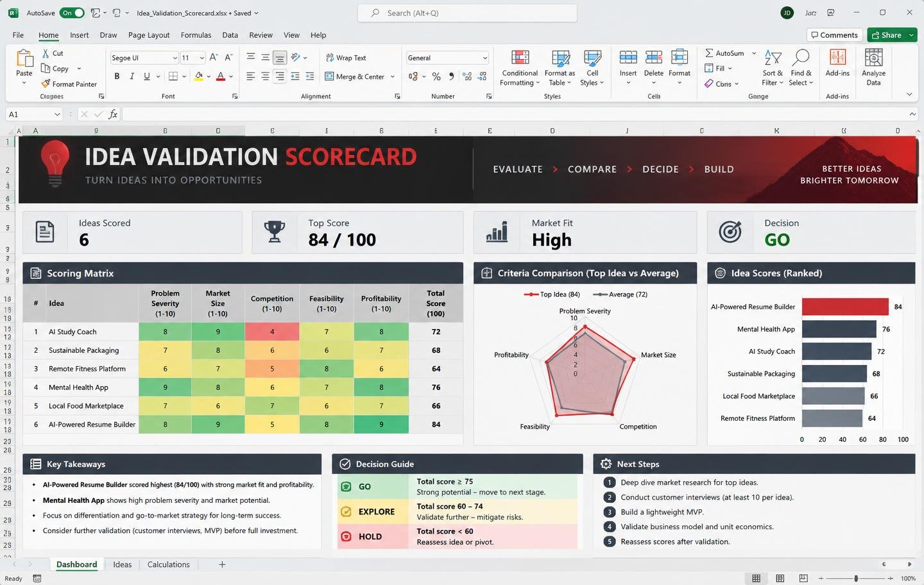This screenshot has height=585, width=924.
Task: Open the Clear dropdown
Action: pyautogui.click(x=722, y=84)
